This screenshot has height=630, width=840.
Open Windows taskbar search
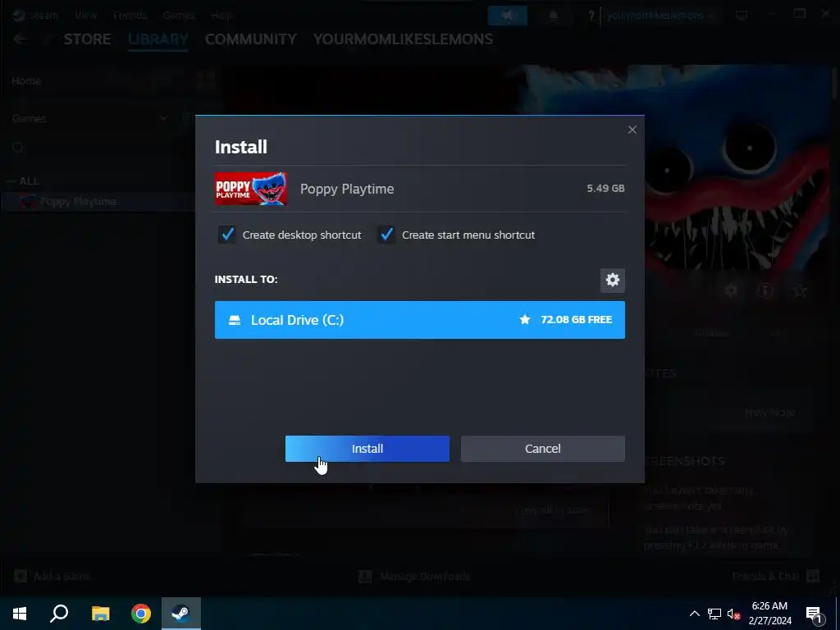59,614
